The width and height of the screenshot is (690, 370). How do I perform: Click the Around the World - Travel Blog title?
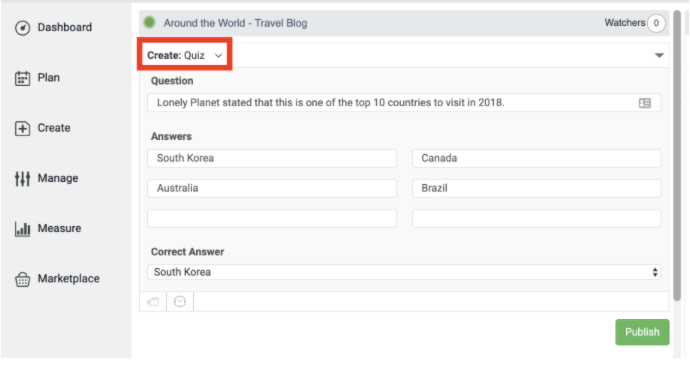pyautogui.click(x=235, y=23)
